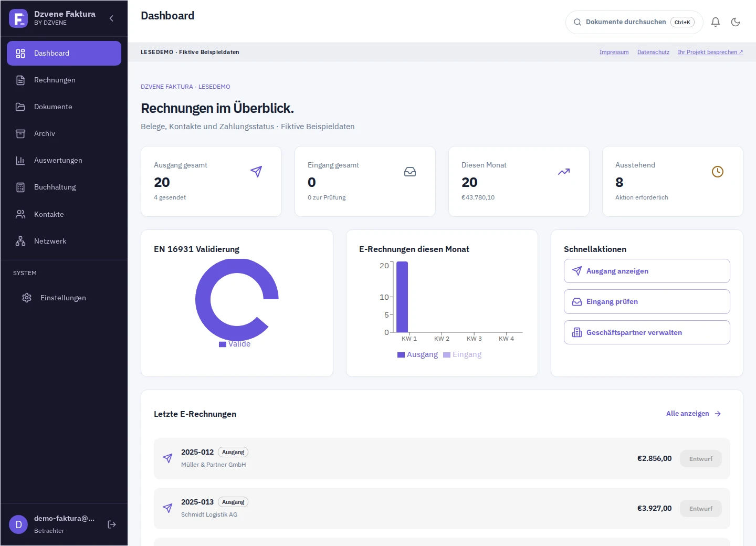
Task: Open the Datenschutz link
Action: 653,52
